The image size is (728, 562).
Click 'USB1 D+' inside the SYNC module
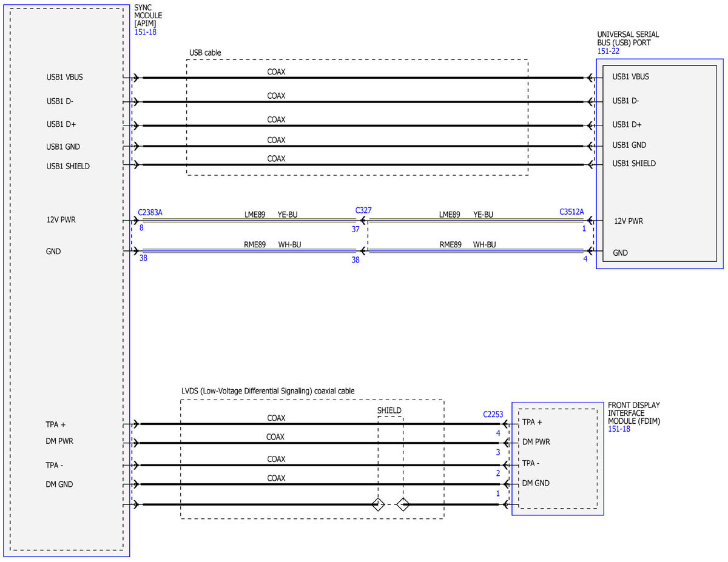60,124
